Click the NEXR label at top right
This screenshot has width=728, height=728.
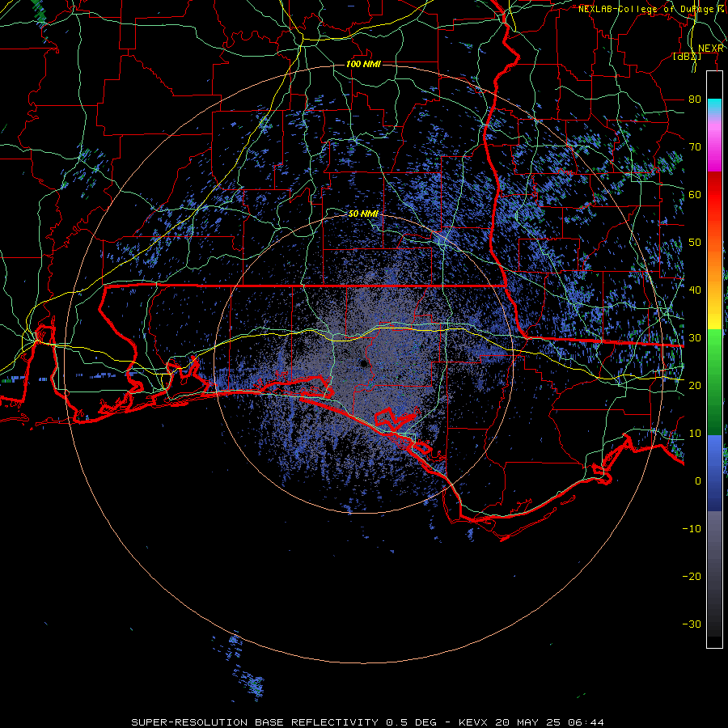(711, 49)
